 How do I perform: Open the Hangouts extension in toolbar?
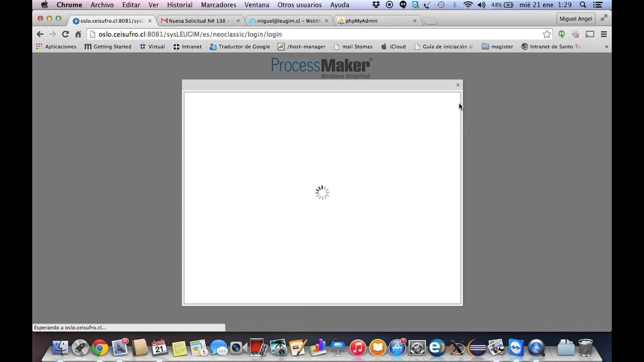pos(561,34)
